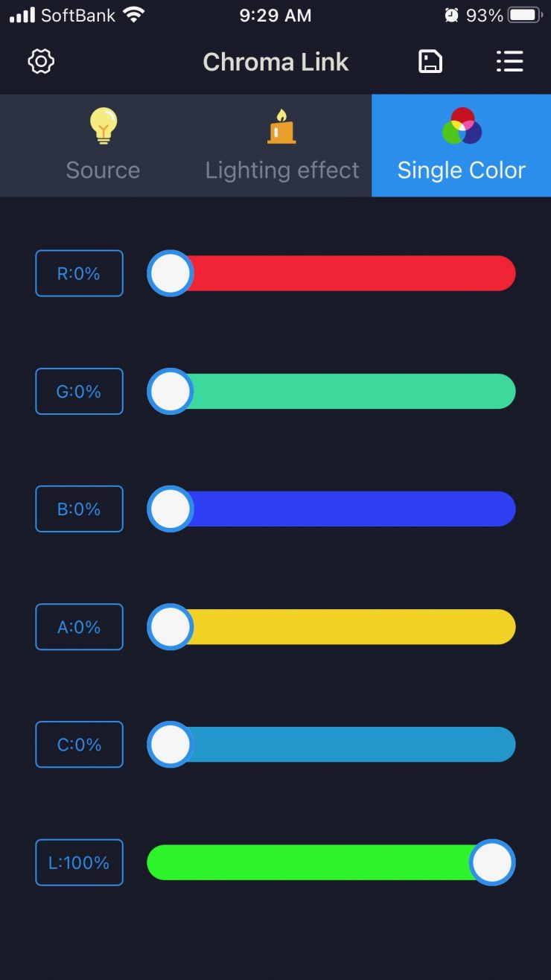This screenshot has width=551, height=980.
Task: Tap the save preset floppy disk icon
Action: pyautogui.click(x=430, y=61)
